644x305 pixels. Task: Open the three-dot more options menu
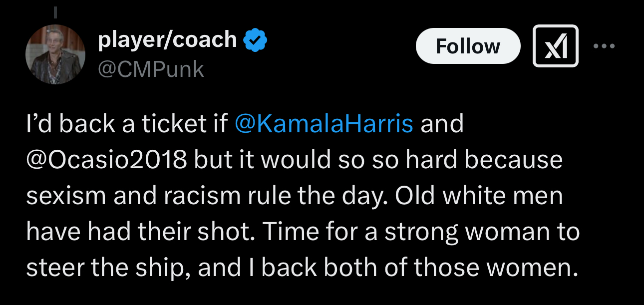click(x=605, y=46)
